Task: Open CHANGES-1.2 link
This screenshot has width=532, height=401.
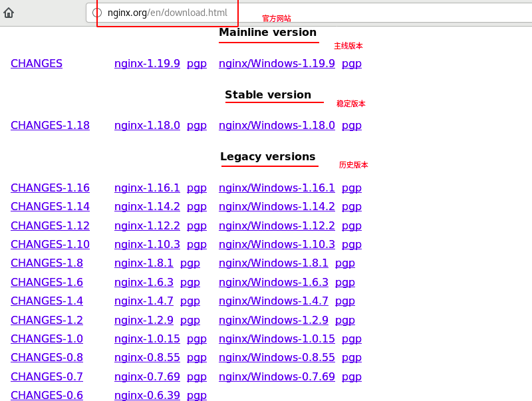Action: click(x=47, y=320)
